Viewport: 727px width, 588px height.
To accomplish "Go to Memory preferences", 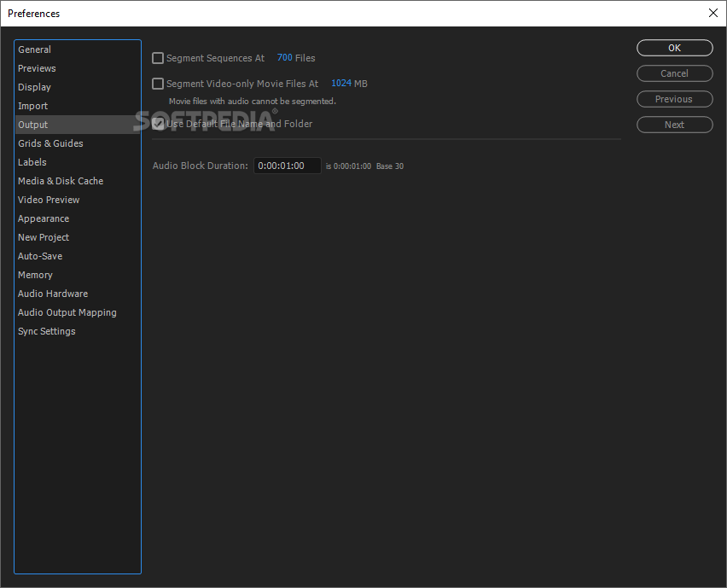I will pos(77,275).
